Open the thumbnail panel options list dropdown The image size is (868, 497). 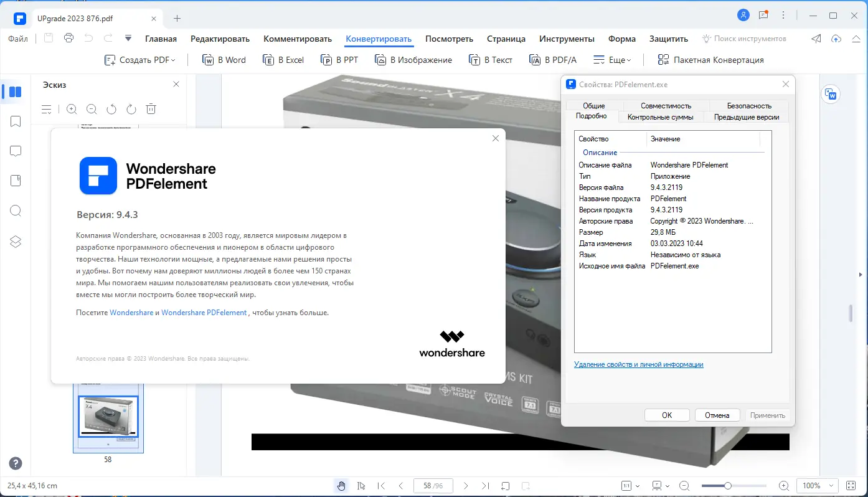click(x=47, y=109)
